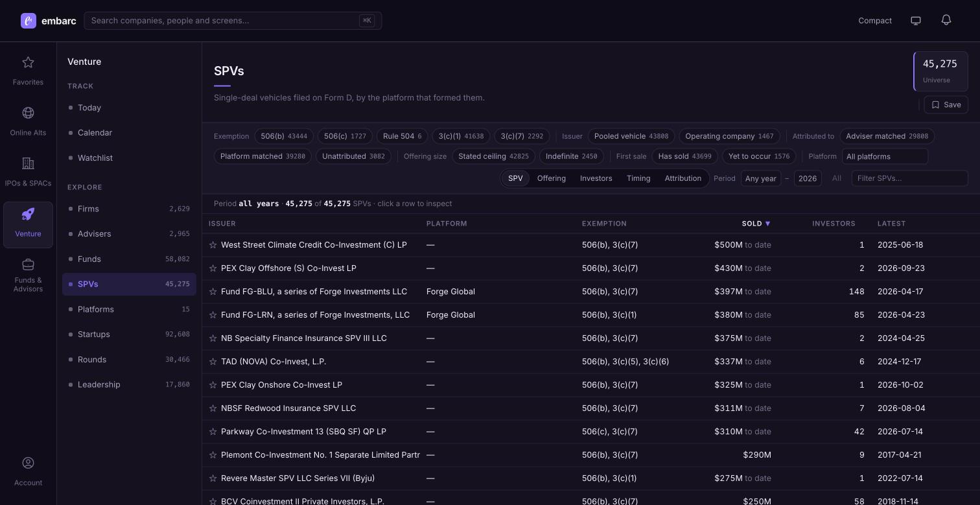980x505 pixels.
Task: Switch to the Offering tab
Action: 552,178
